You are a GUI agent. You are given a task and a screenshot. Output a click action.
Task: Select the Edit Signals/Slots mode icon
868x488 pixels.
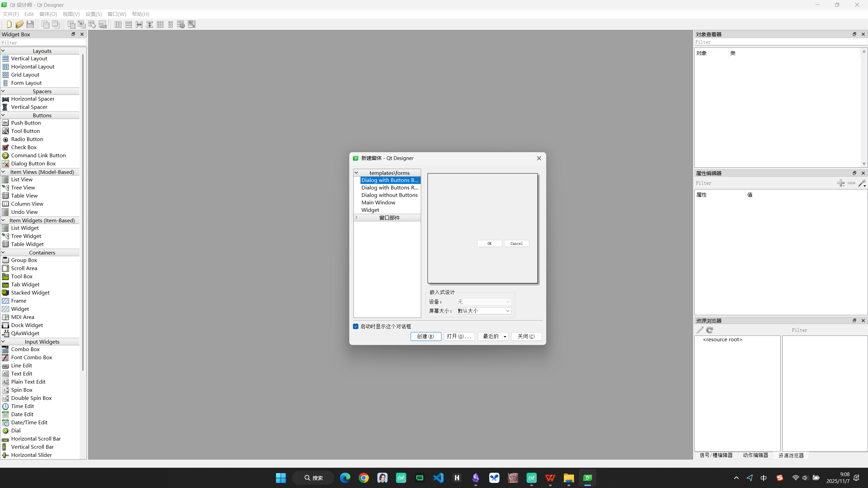click(x=82, y=24)
